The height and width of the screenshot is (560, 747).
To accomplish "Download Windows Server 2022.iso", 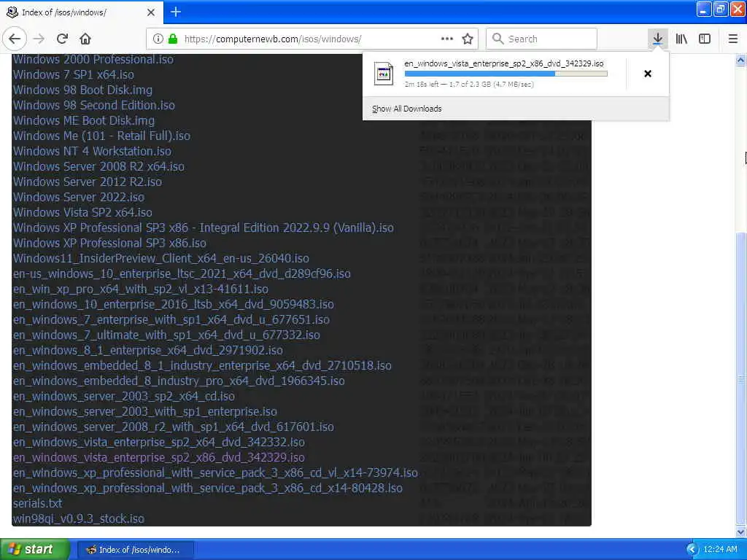I will tap(79, 197).
